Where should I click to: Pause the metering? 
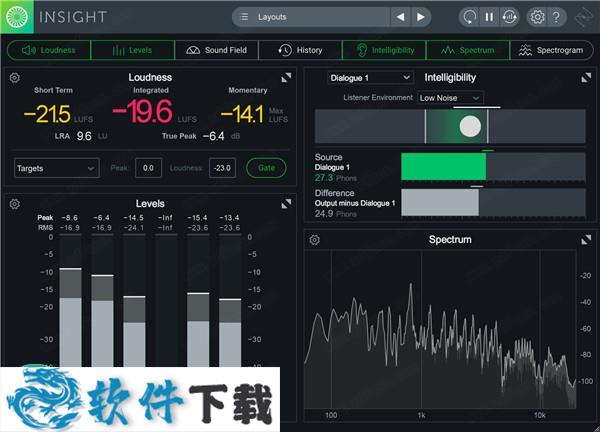click(489, 17)
